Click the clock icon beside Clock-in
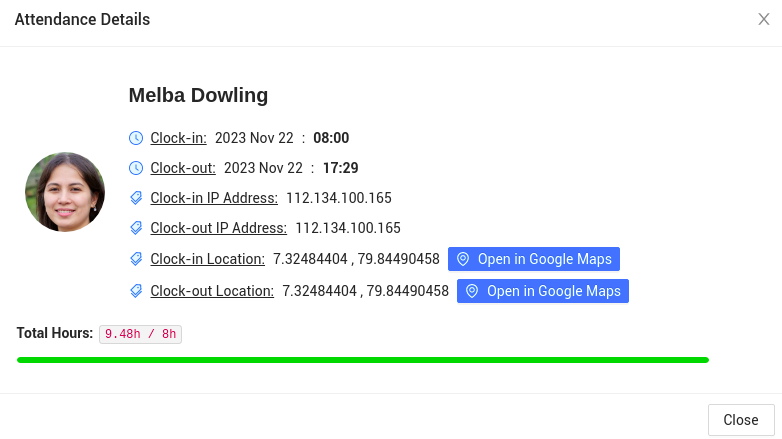Image resolution: width=782 pixels, height=439 pixels. tap(136, 138)
